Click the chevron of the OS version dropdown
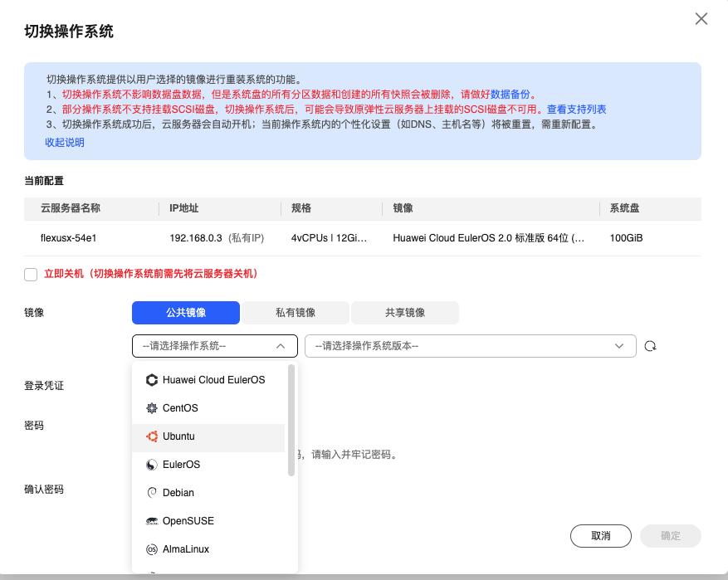728x580 pixels. [x=619, y=346]
